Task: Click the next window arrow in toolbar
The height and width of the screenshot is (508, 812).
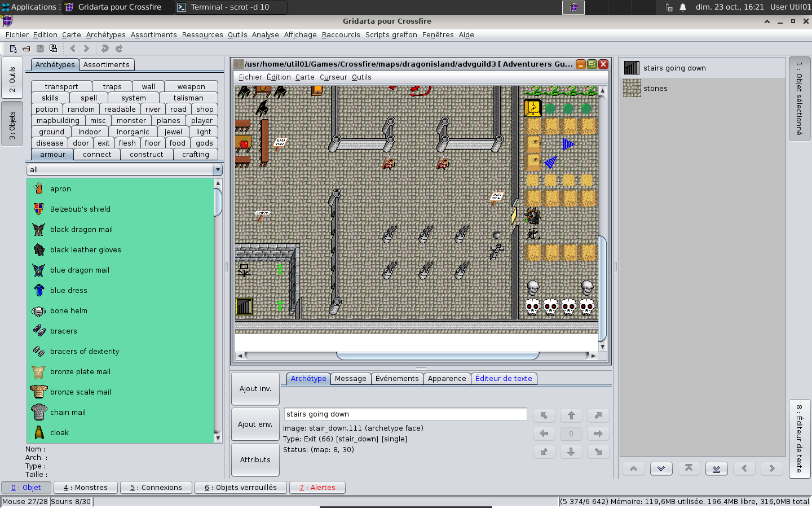Action: coord(86,49)
